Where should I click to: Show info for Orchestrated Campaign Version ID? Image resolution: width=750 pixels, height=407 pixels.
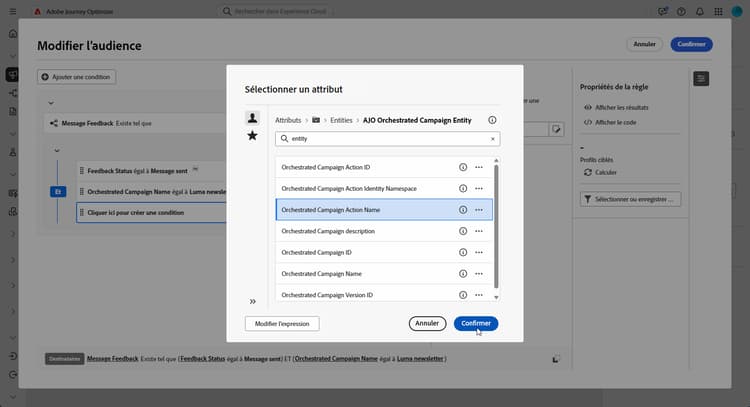tap(463, 295)
